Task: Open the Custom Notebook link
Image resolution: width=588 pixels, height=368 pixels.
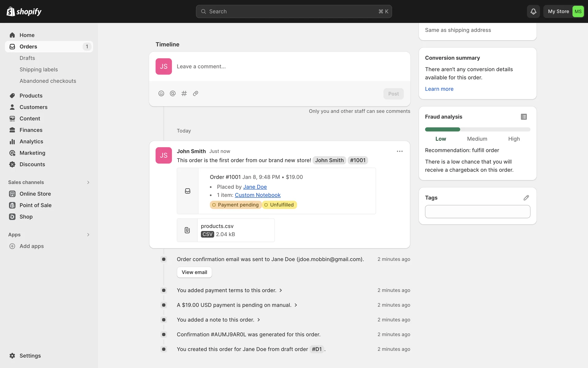Action: click(x=258, y=195)
